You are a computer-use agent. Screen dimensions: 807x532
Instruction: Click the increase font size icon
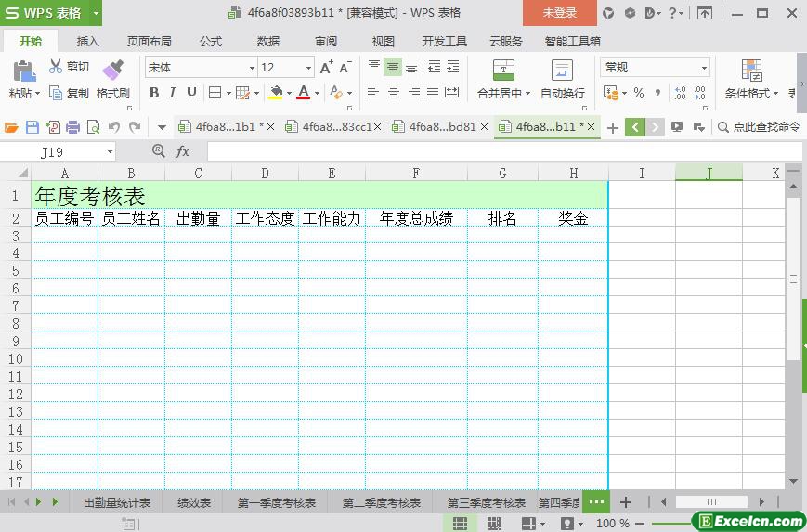tap(326, 68)
